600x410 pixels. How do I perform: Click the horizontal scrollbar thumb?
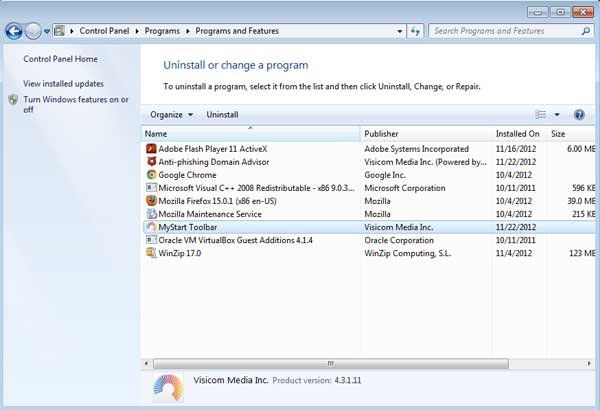coord(331,363)
